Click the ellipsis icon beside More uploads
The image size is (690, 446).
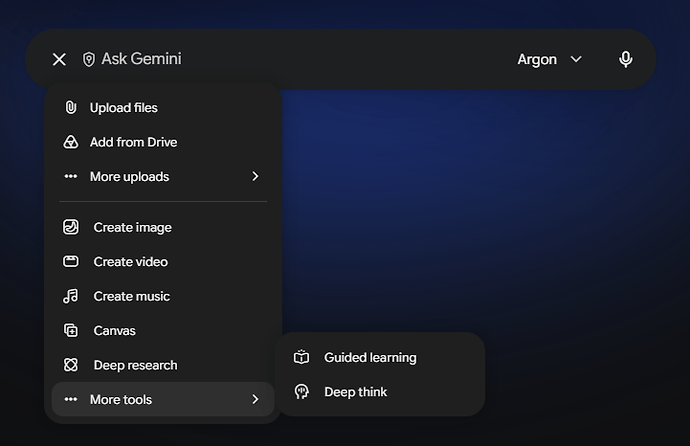point(71,176)
